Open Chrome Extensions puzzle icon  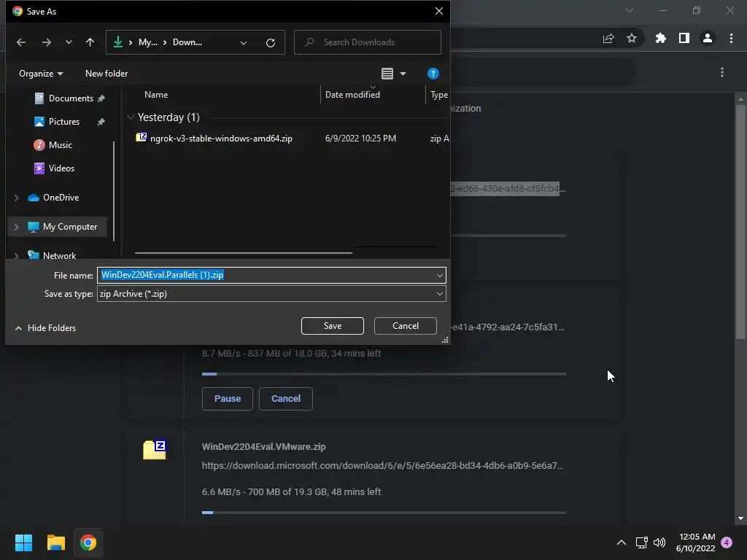tap(661, 38)
